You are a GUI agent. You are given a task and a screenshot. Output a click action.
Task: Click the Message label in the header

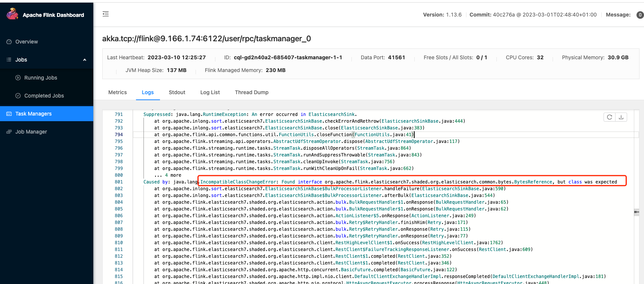point(618,15)
